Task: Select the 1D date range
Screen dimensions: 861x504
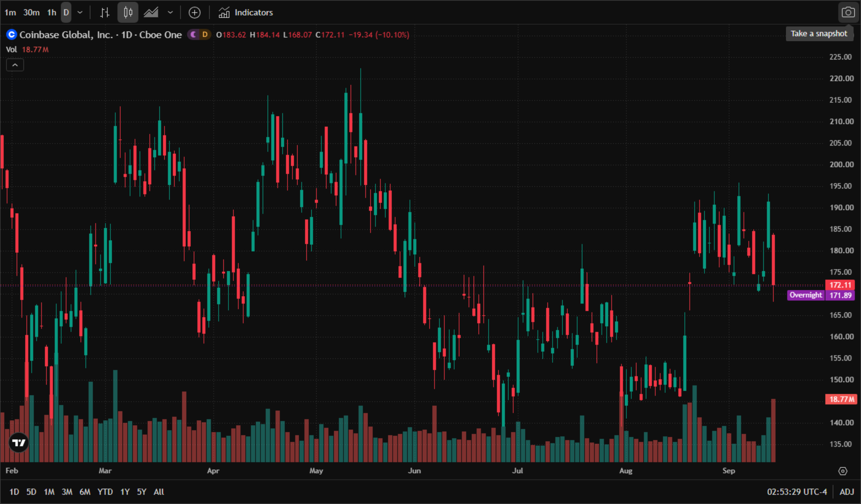Action: pyautogui.click(x=14, y=492)
